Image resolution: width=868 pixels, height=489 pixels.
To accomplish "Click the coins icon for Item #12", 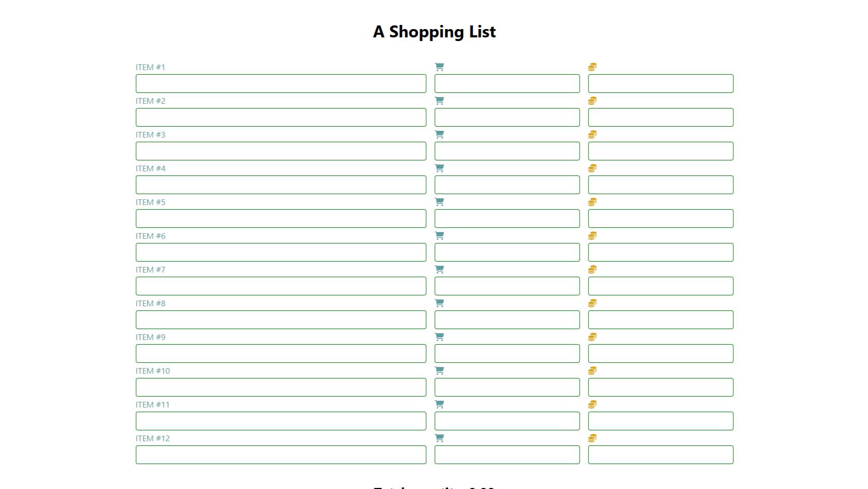I will coord(593,438).
